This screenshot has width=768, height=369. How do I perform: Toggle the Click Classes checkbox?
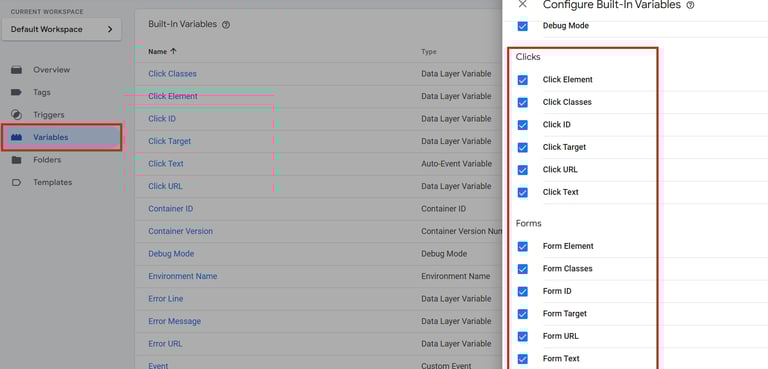click(x=523, y=102)
